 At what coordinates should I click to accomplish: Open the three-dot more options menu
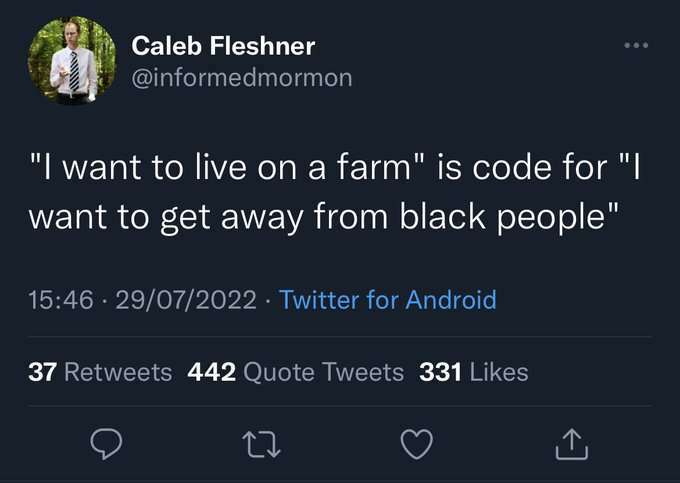(635, 47)
